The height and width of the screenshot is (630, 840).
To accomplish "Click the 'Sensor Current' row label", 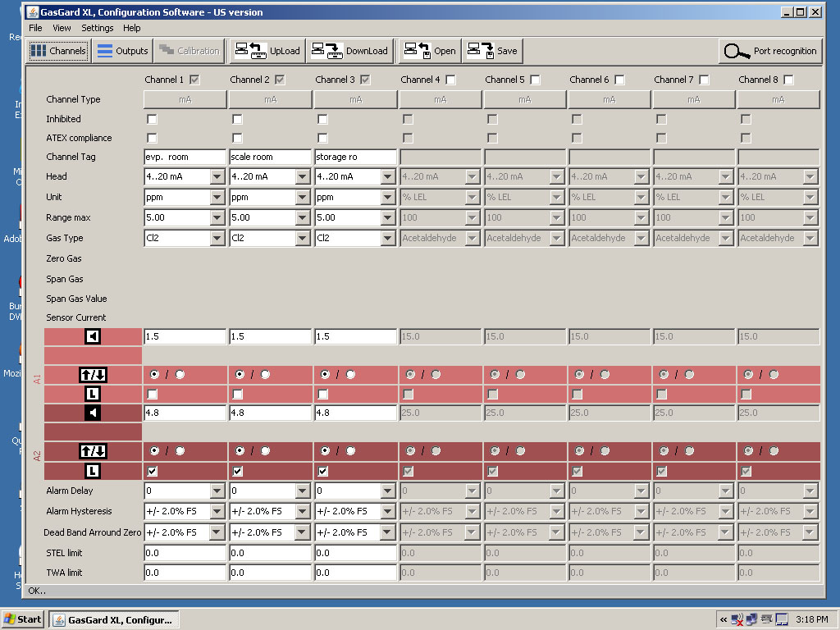I will [x=76, y=317].
